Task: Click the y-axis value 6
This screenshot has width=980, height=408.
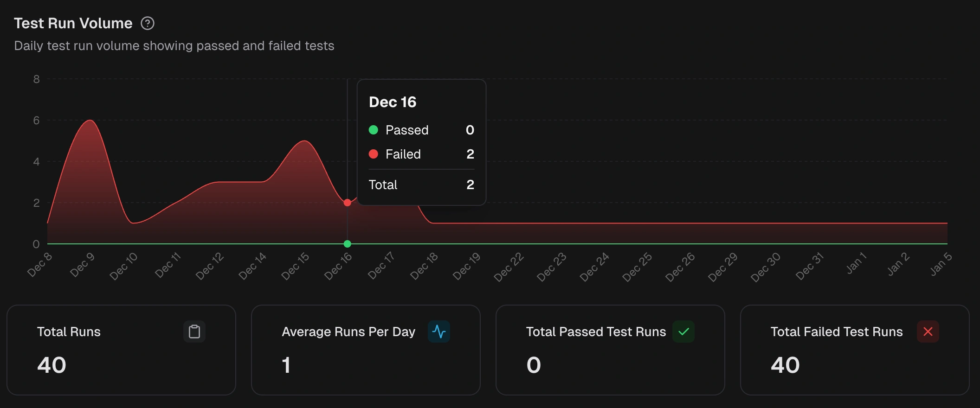Action: point(36,121)
